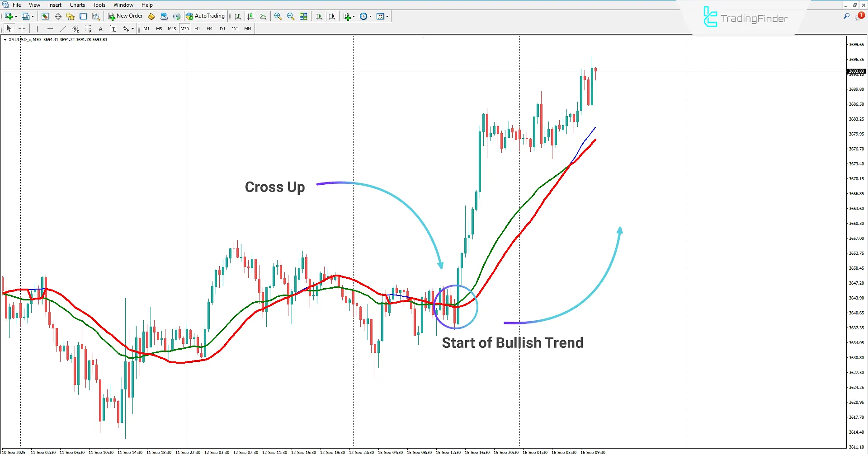
Task: Select the Trendline drawing tool
Action: click(62, 28)
